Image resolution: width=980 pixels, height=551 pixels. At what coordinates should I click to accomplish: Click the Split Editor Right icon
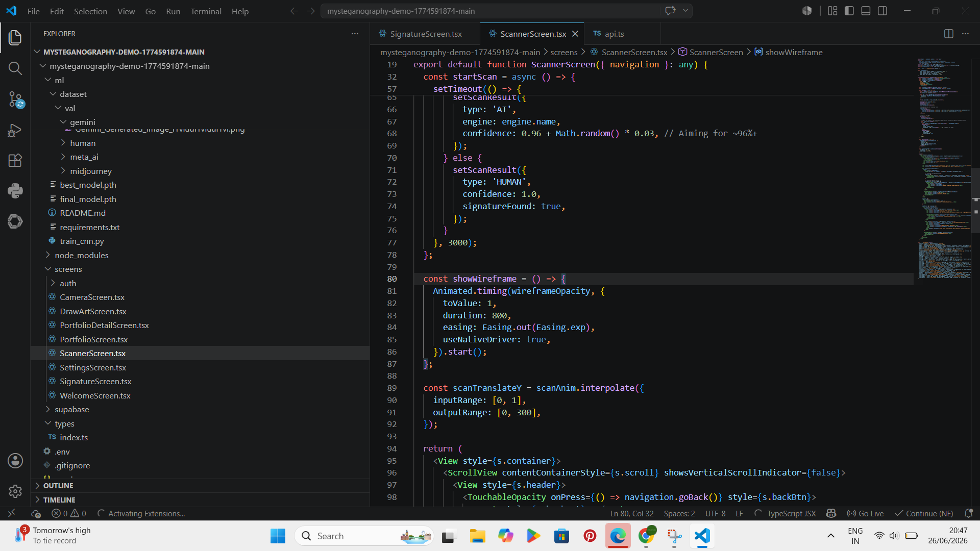pyautogui.click(x=948, y=34)
